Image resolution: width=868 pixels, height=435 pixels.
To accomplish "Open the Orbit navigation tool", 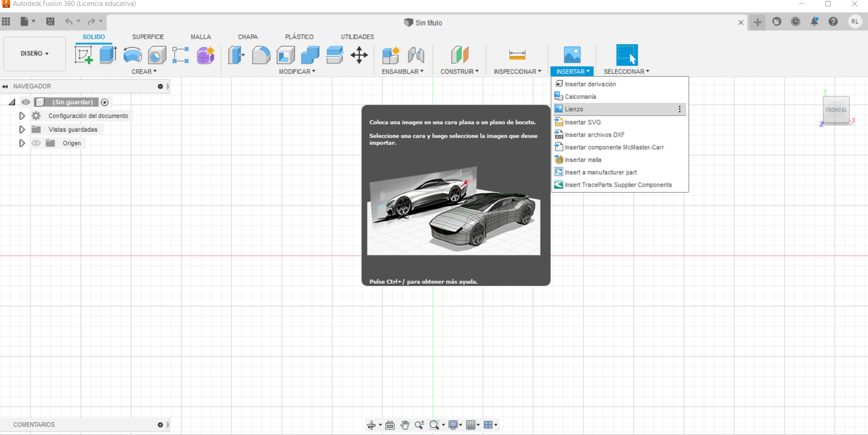I will click(x=371, y=425).
